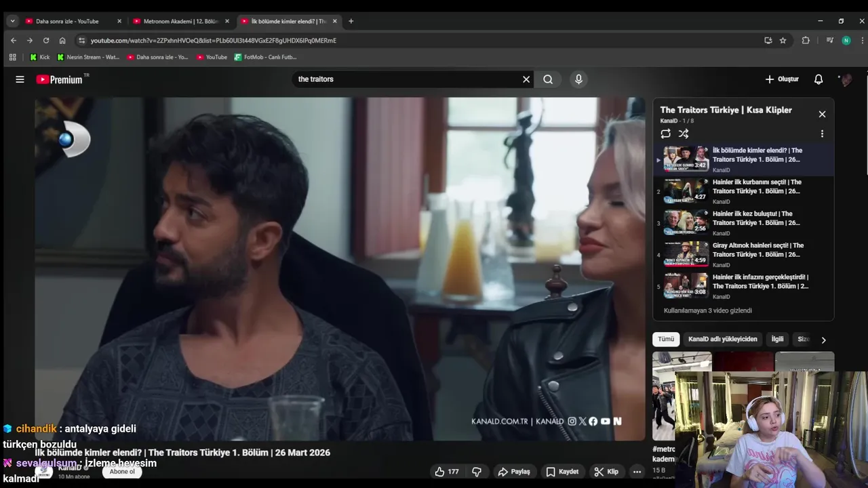Viewport: 868px width, 488px height.
Task: Bookmark this page with star
Action: (x=783, y=41)
